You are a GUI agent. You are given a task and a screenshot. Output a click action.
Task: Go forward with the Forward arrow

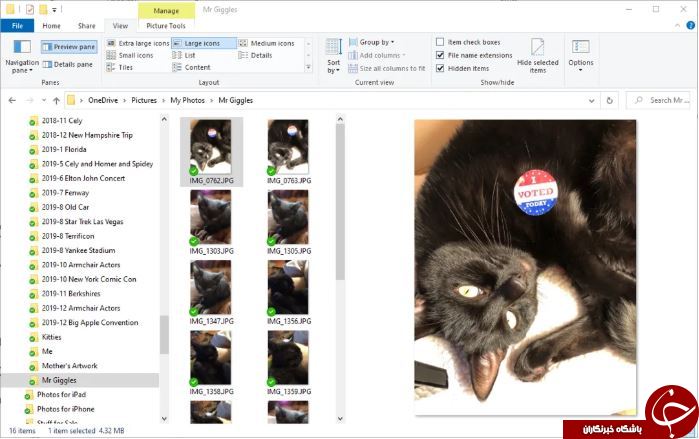pyautogui.click(x=29, y=100)
